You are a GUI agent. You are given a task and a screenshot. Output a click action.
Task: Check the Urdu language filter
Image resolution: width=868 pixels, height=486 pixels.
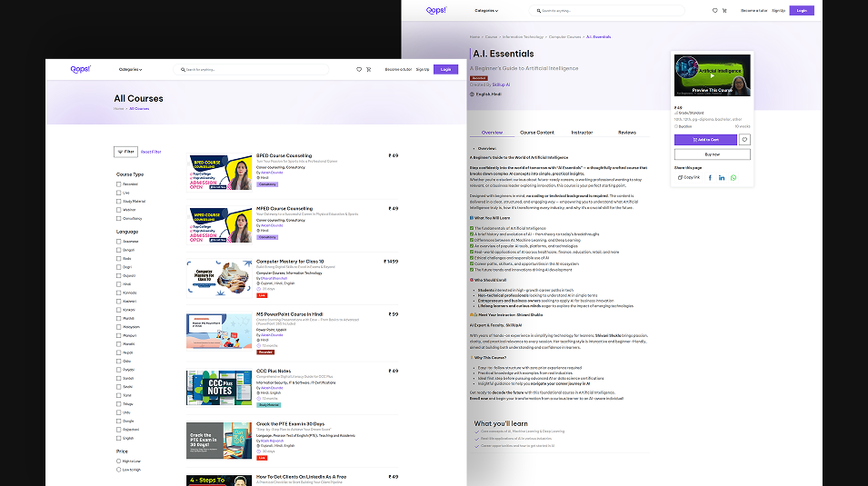118,412
